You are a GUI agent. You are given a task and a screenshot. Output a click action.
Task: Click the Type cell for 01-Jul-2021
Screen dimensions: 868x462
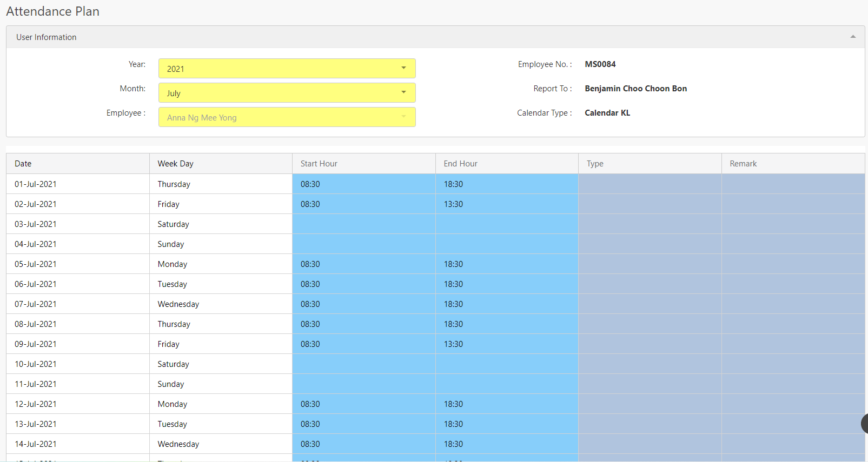coord(650,184)
